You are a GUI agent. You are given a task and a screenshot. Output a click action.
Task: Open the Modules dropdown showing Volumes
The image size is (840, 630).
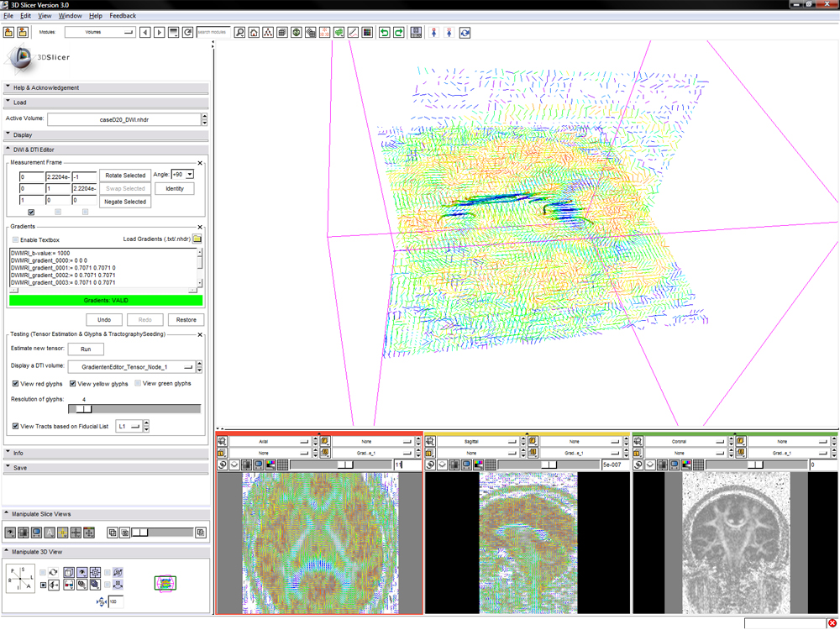tap(100, 33)
